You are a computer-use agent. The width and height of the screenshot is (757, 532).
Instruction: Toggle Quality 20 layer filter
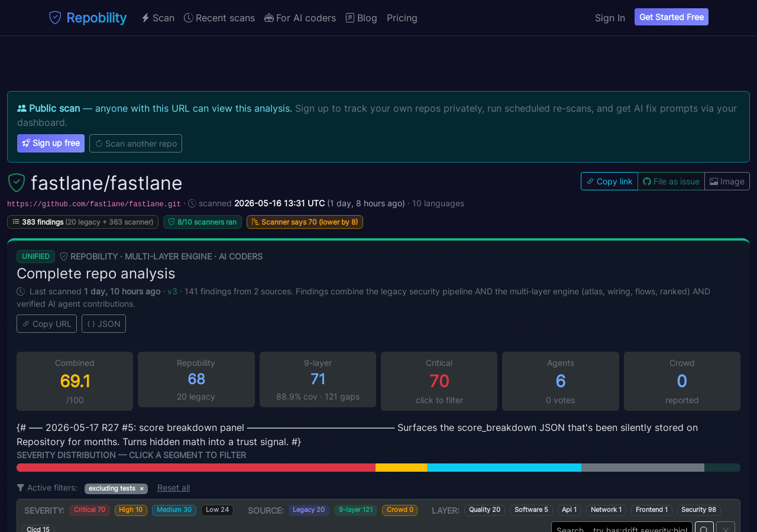tap(484, 510)
